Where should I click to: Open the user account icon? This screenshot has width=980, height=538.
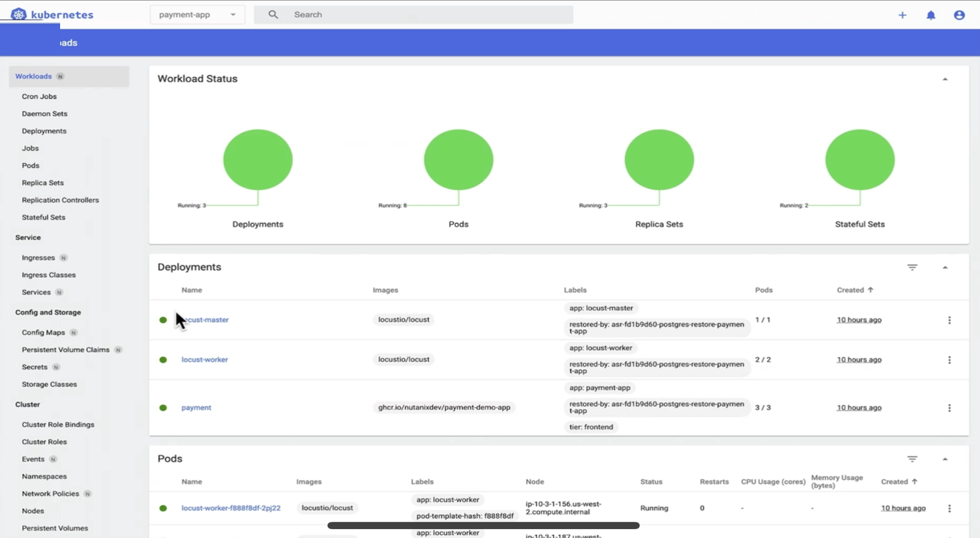pyautogui.click(x=959, y=15)
